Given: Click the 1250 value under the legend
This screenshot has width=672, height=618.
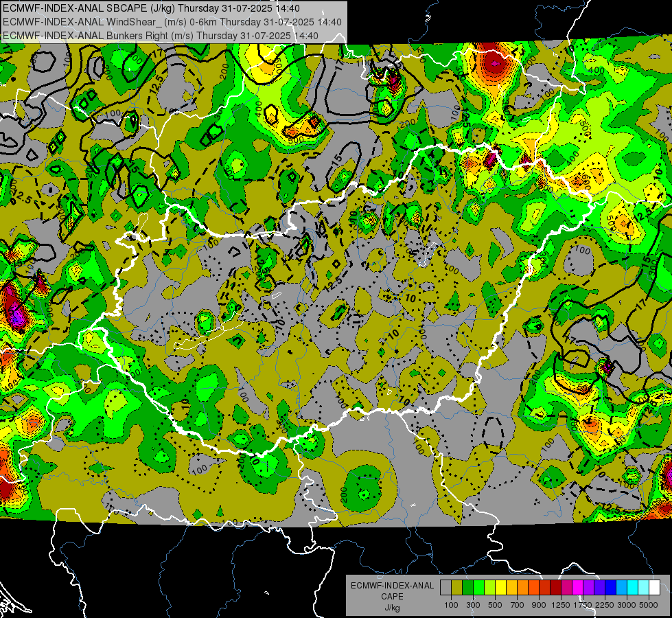Looking at the screenshot, I should 561,605.
